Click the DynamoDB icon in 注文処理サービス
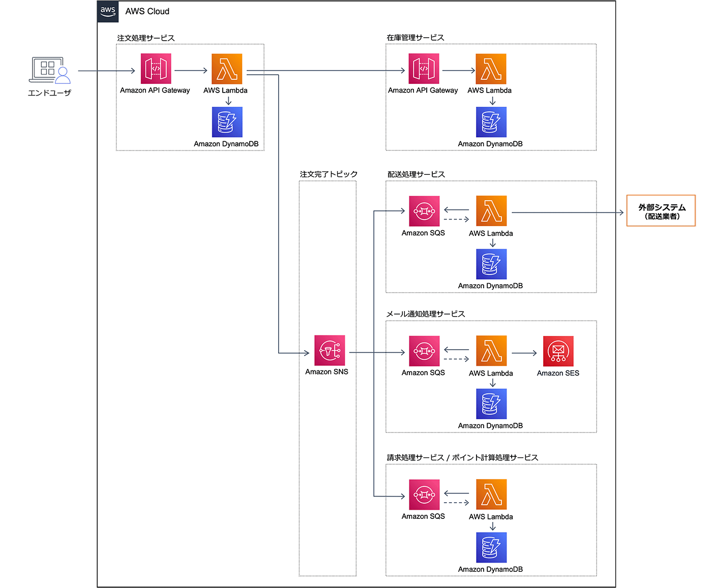Image resolution: width=712 pixels, height=588 pixels. [x=227, y=122]
